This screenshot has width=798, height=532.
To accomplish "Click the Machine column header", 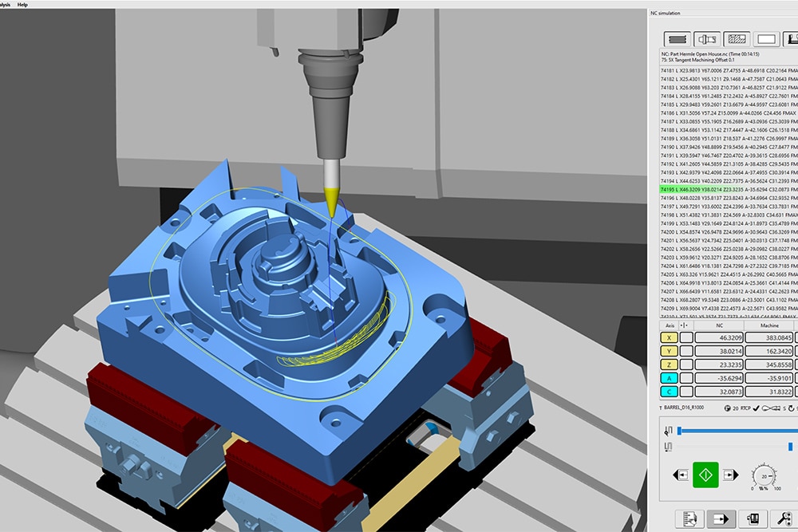I will coord(769,325).
